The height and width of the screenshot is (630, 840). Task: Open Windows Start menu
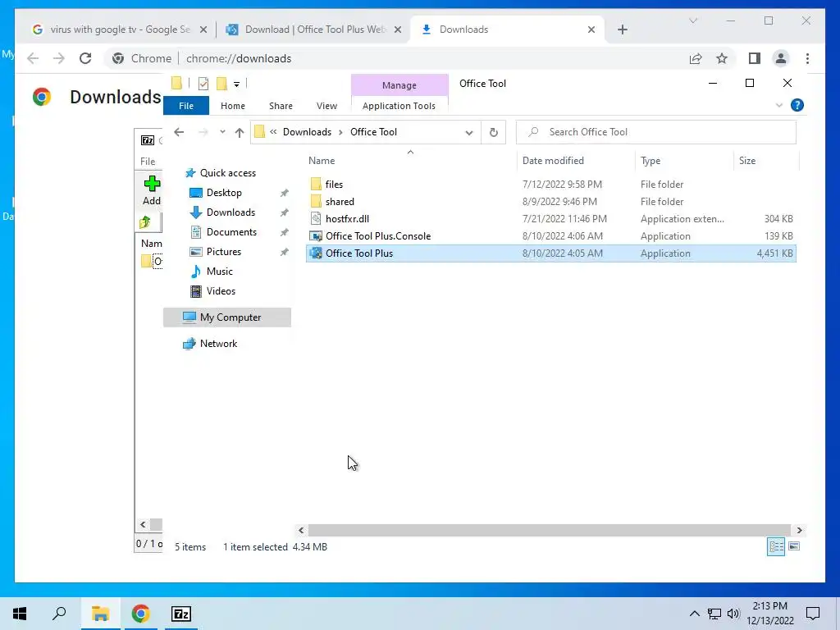(x=20, y=614)
